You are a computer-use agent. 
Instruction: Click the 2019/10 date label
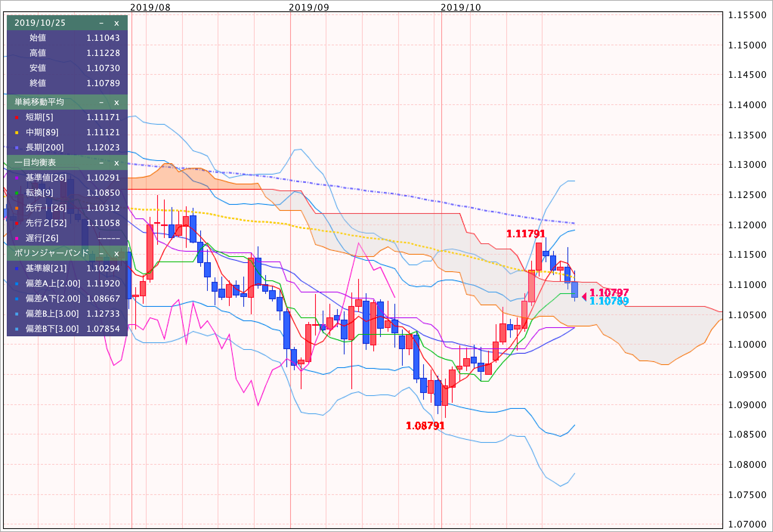click(x=461, y=7)
